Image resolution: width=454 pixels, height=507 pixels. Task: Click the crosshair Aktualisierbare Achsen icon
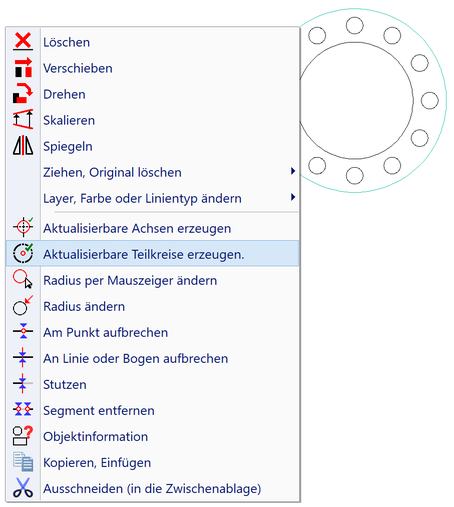click(23, 227)
